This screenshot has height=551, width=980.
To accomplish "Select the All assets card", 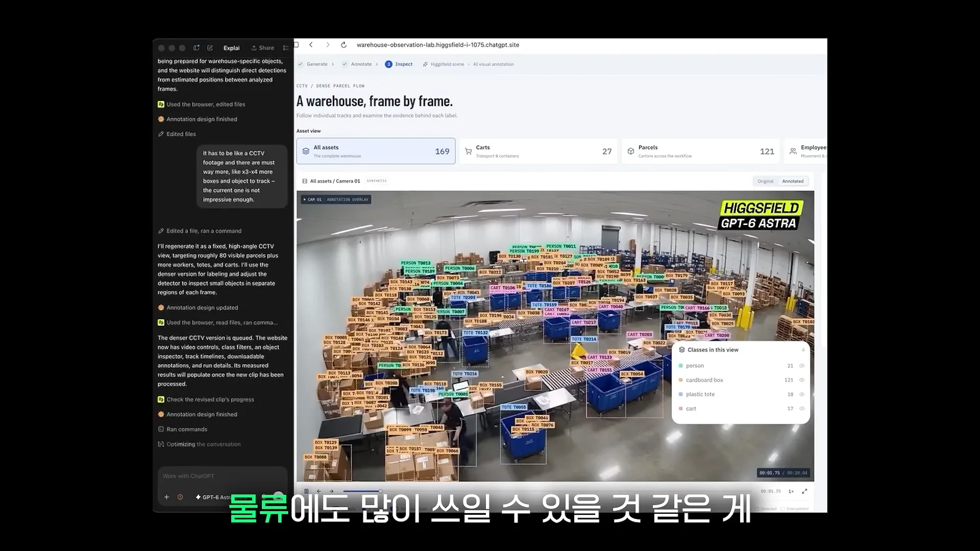I will click(376, 151).
